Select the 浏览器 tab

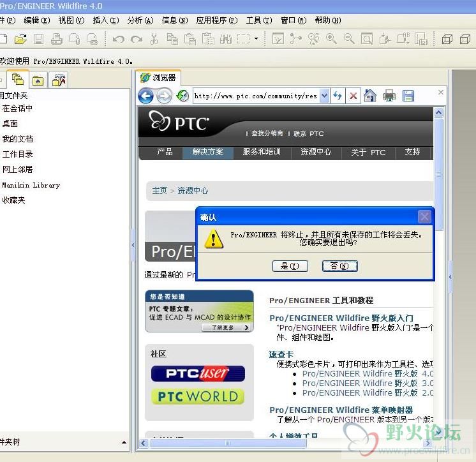click(x=158, y=78)
